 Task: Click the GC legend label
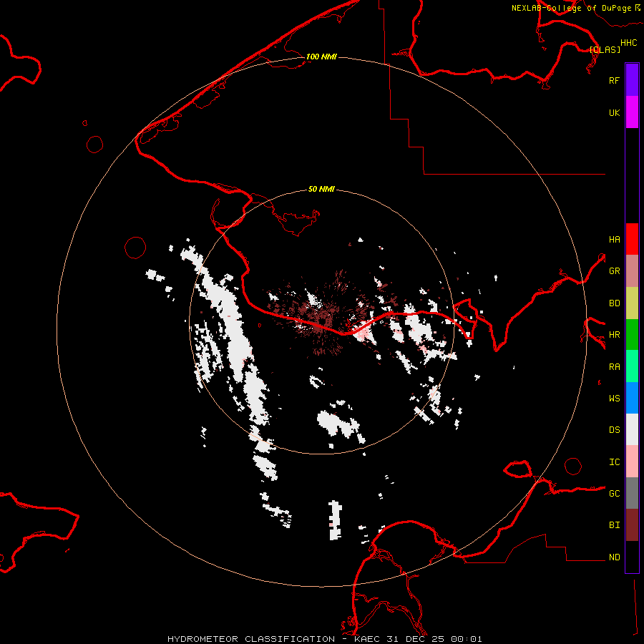click(x=614, y=493)
